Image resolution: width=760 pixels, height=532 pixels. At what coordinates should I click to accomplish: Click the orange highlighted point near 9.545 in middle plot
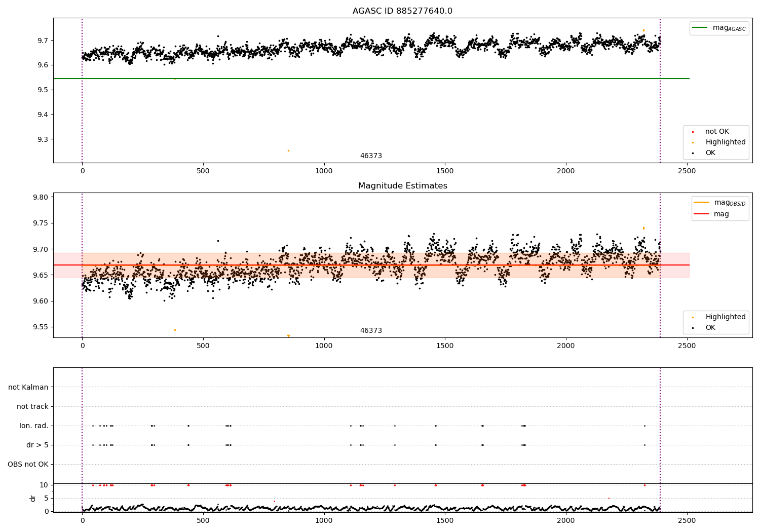(175, 330)
